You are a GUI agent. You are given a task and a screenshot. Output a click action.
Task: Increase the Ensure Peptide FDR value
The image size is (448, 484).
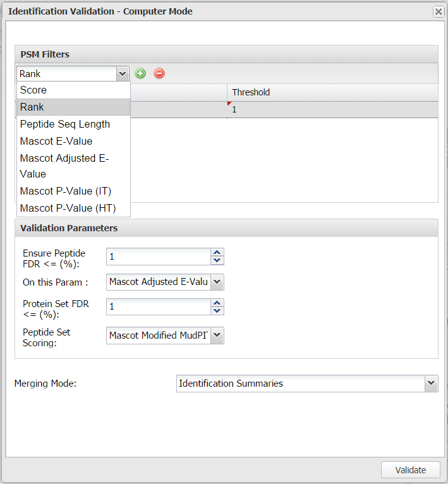tap(217, 252)
